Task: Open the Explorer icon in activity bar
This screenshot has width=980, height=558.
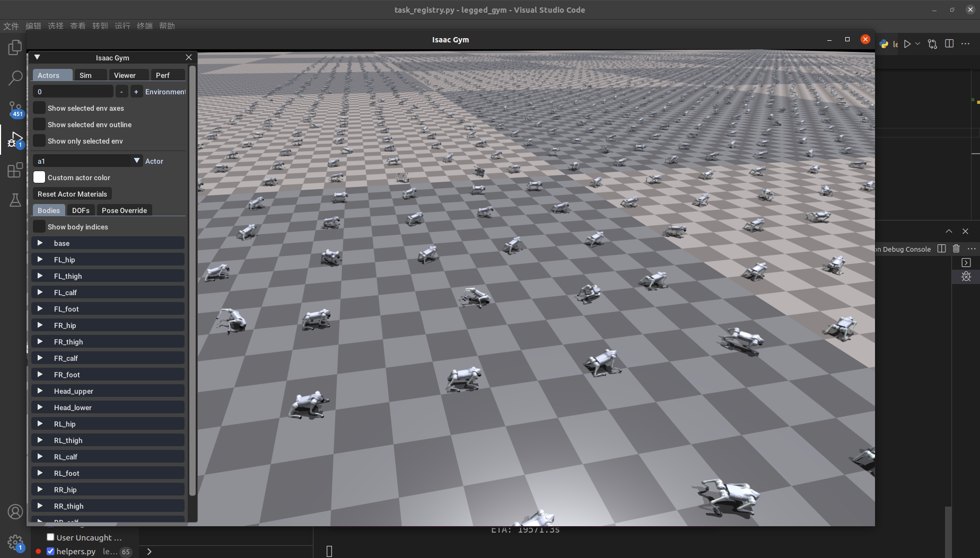Action: pyautogui.click(x=15, y=48)
